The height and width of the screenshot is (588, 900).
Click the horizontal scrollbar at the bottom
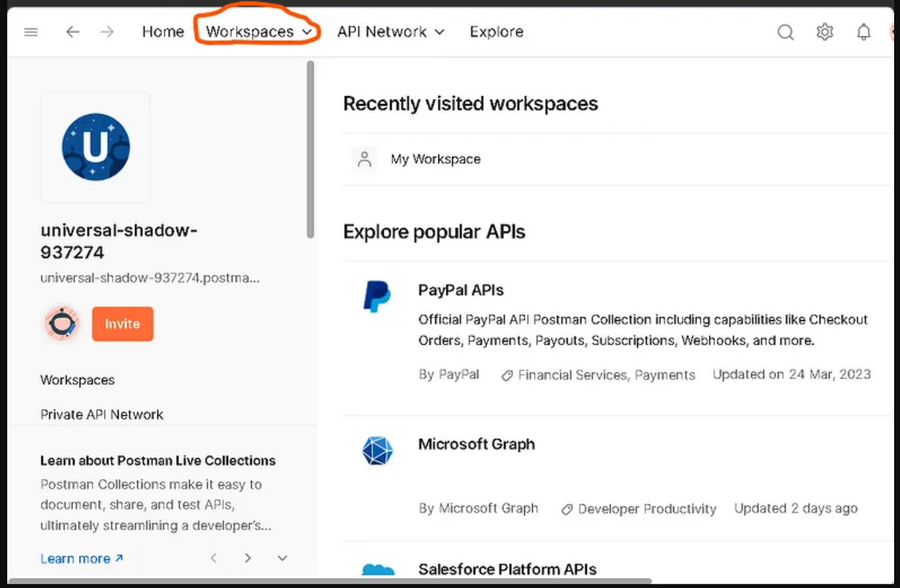pos(329,581)
